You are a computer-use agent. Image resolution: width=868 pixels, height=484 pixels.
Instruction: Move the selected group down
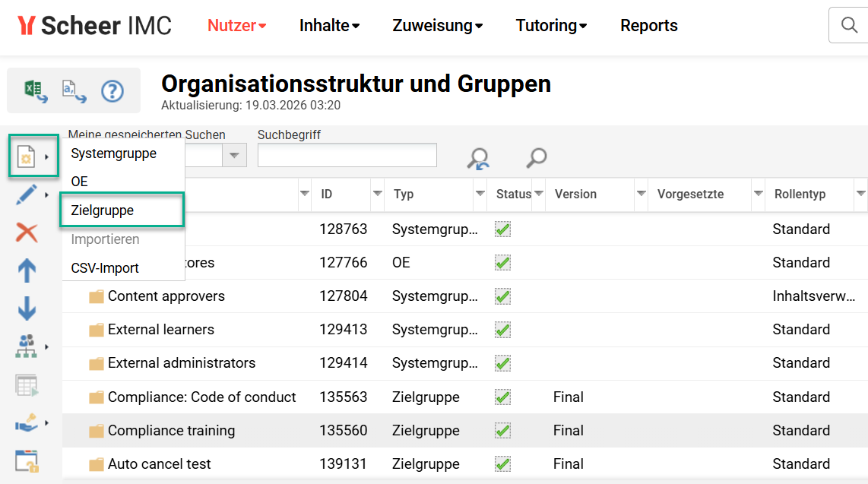(27, 309)
